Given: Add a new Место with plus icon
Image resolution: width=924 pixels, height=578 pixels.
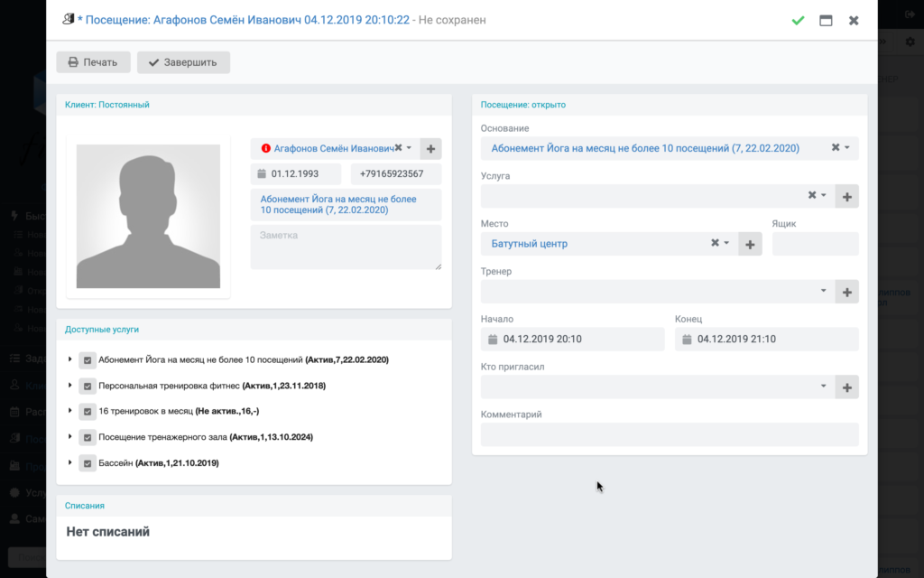Looking at the screenshot, I should [x=750, y=244].
